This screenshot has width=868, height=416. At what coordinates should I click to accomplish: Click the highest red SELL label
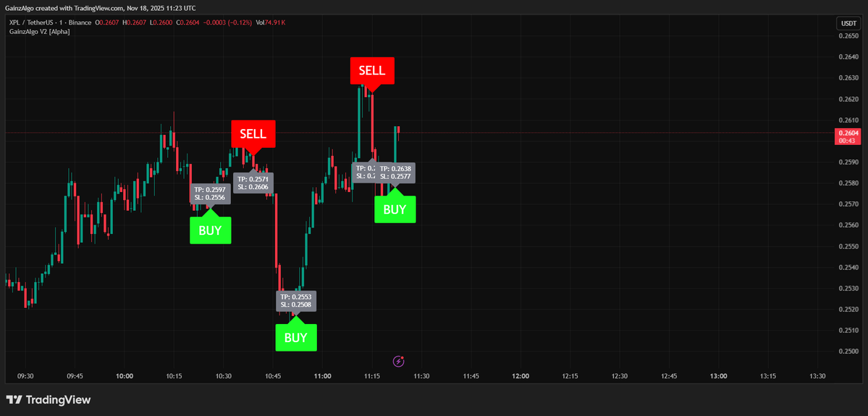click(x=372, y=70)
